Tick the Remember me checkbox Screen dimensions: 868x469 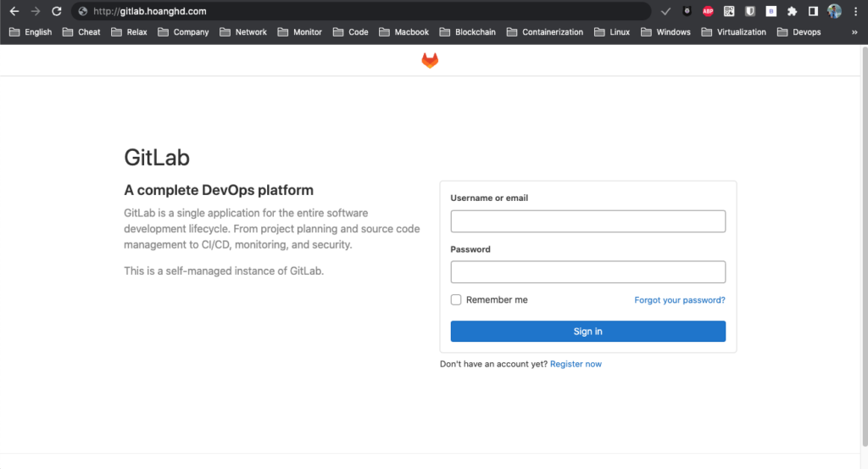tap(455, 299)
